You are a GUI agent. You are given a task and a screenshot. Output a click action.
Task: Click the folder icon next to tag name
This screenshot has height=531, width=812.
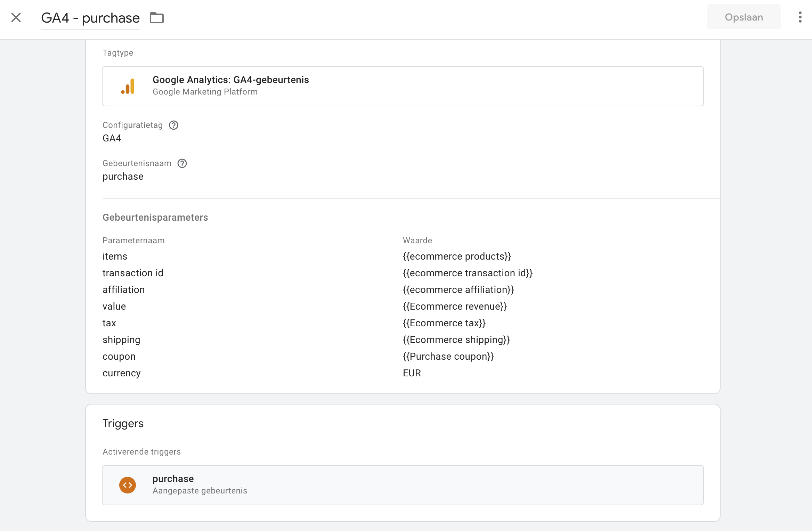coord(156,18)
